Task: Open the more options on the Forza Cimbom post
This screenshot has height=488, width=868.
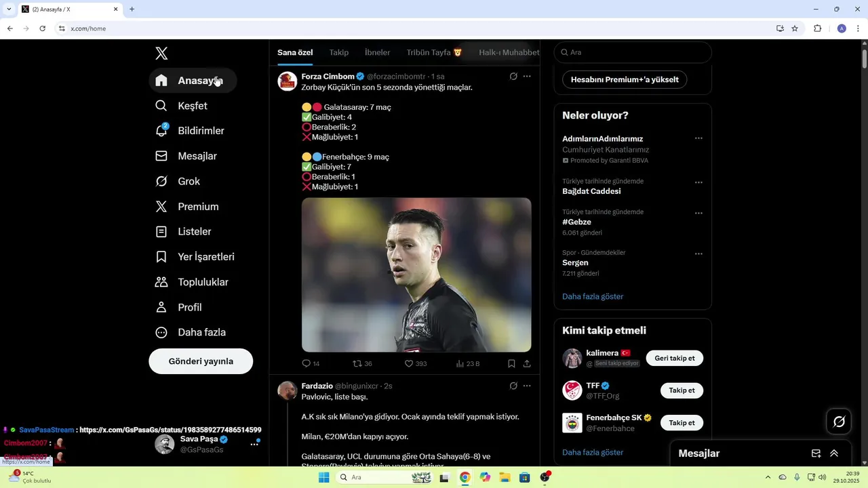Action: (x=527, y=77)
